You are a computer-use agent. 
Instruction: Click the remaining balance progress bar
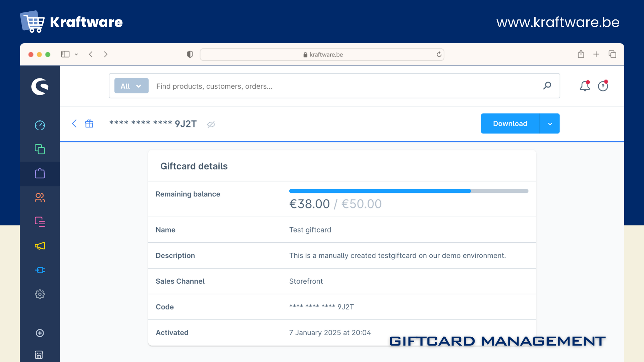[409, 191]
